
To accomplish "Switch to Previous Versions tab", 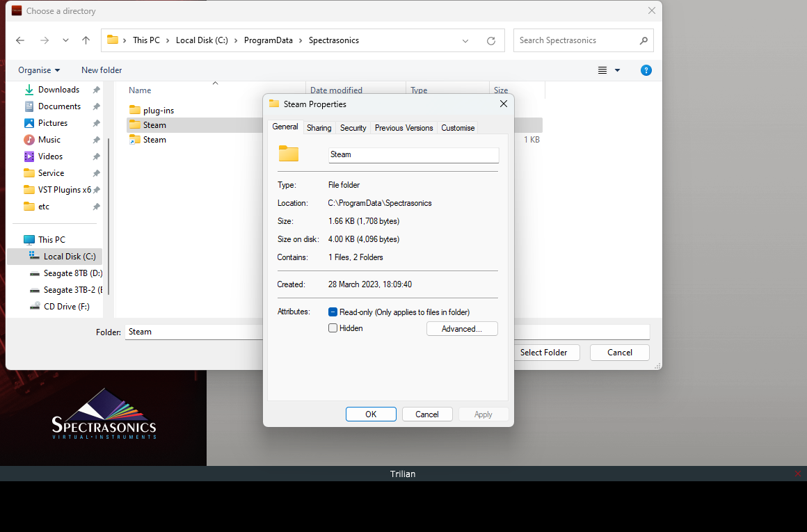I will [x=404, y=127].
